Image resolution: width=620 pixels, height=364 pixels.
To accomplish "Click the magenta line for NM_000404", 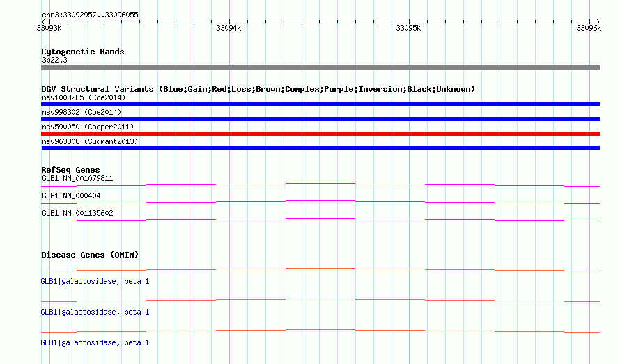I will (x=320, y=202).
